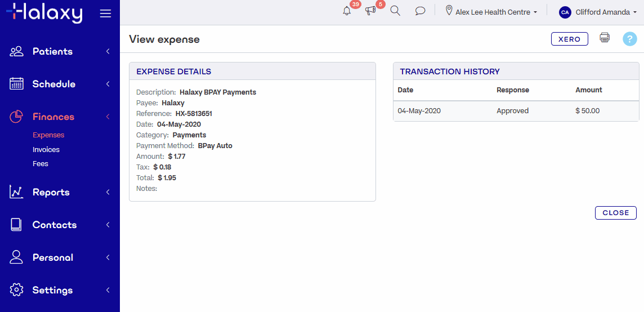The width and height of the screenshot is (644, 312).
Task: Click the Patients people icon
Action: (x=16, y=51)
